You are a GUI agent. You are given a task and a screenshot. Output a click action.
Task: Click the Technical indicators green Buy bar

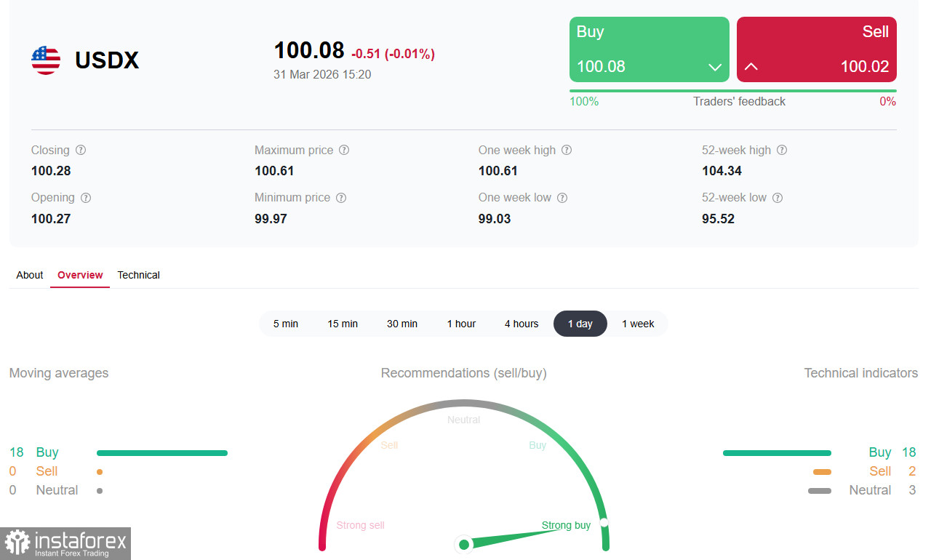click(x=777, y=453)
